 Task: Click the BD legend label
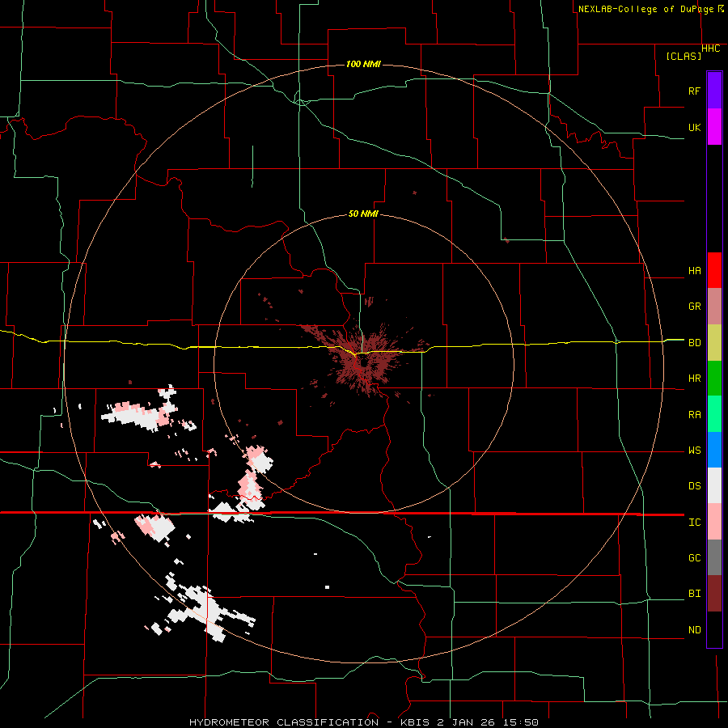point(695,343)
